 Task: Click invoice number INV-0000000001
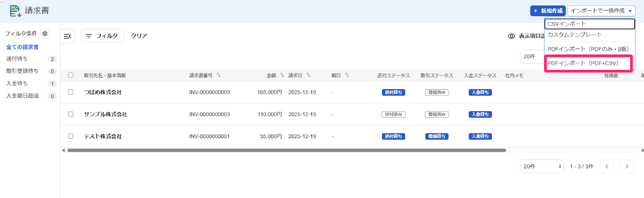click(x=209, y=137)
